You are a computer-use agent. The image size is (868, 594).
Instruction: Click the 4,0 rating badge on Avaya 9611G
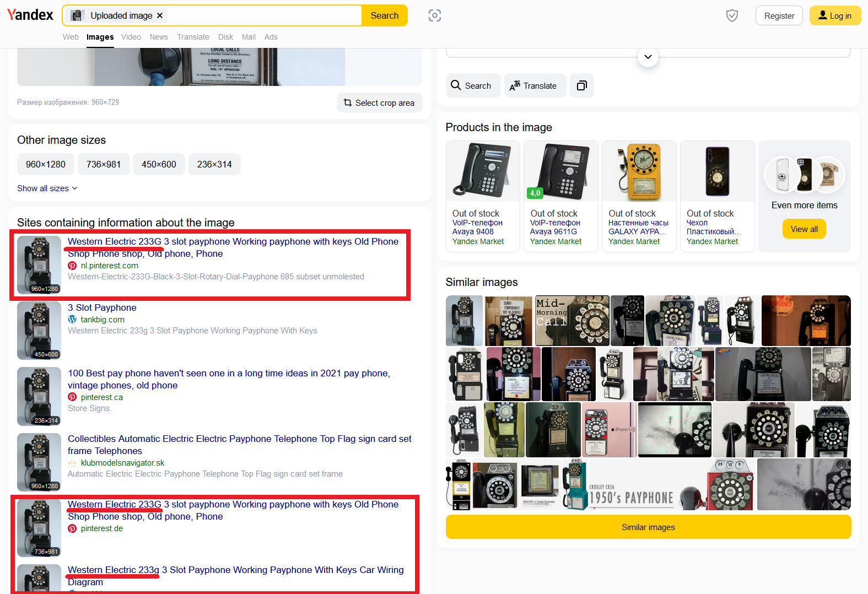point(535,193)
